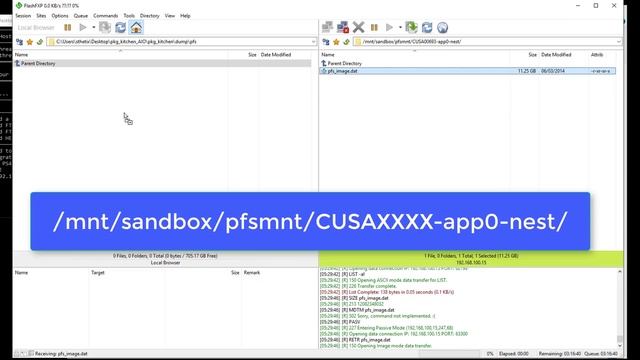Open left pane bookmarks star

click(x=30, y=42)
